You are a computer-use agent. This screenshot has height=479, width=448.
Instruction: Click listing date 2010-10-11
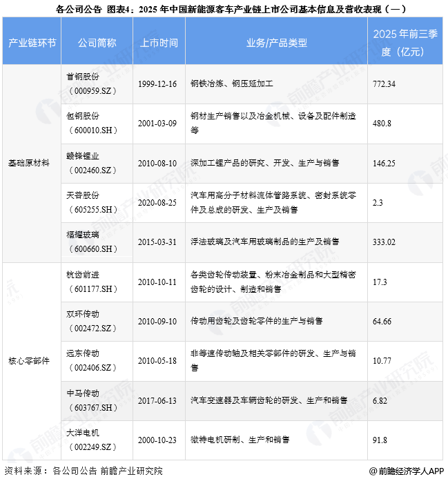157,282
